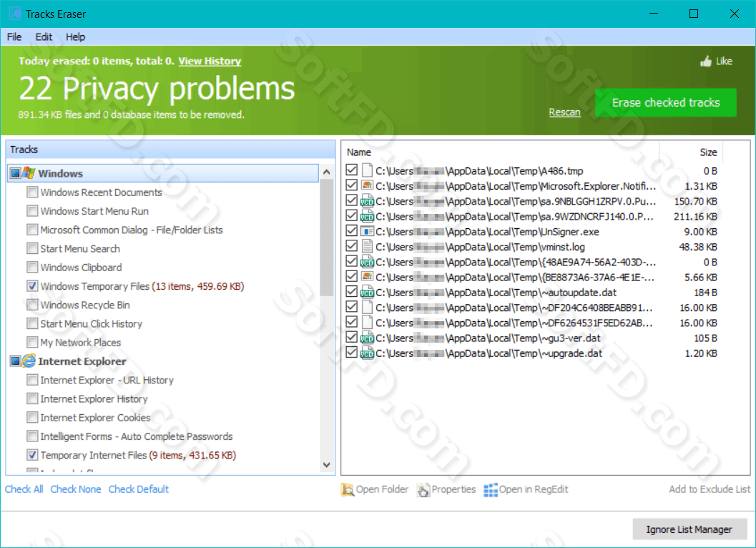Click Erase checked tracks button
The image size is (756, 548).
coord(666,103)
